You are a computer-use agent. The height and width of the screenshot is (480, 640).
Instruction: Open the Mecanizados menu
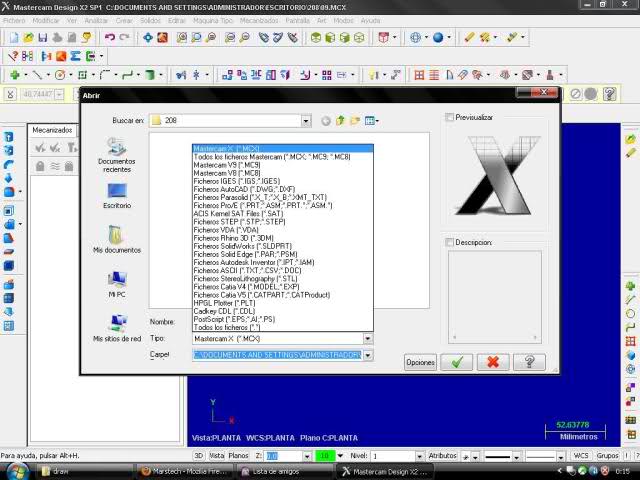pos(259,20)
